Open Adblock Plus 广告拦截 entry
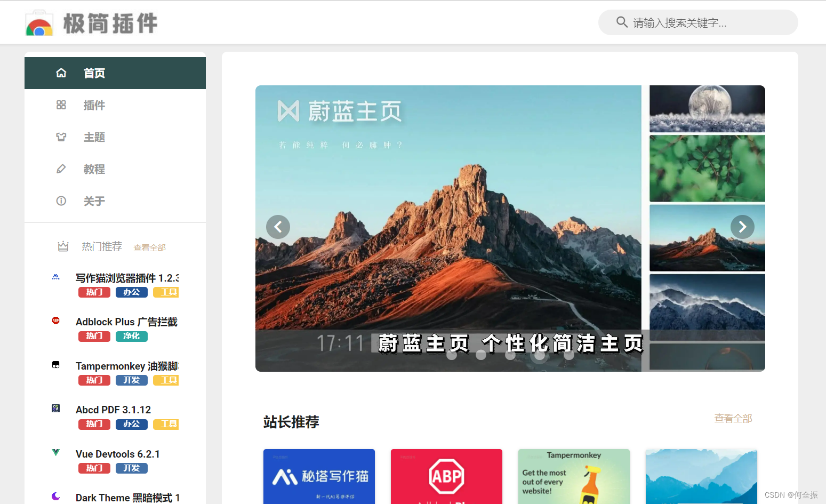The image size is (826, 504). [x=127, y=322]
